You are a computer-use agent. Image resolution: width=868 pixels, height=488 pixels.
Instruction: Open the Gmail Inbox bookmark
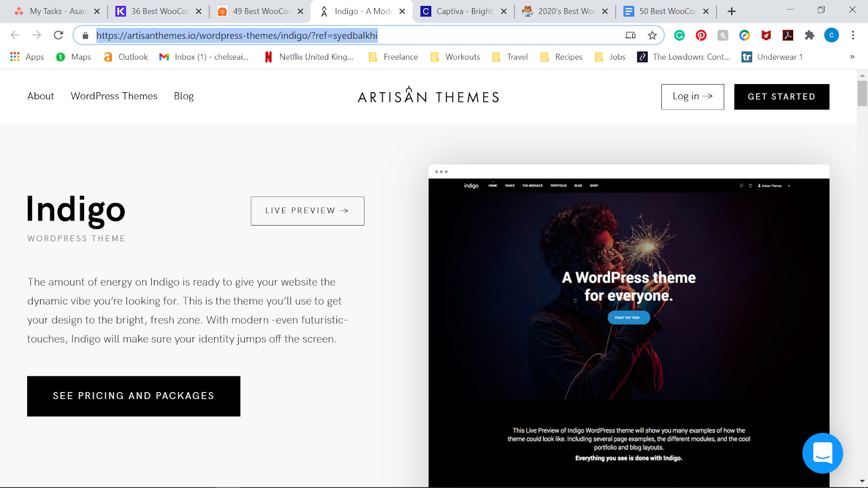(x=204, y=57)
